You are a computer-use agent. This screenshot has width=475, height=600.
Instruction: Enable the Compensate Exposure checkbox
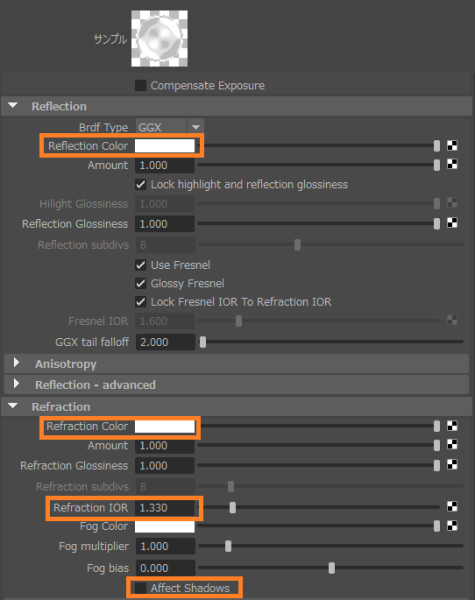pos(140,85)
